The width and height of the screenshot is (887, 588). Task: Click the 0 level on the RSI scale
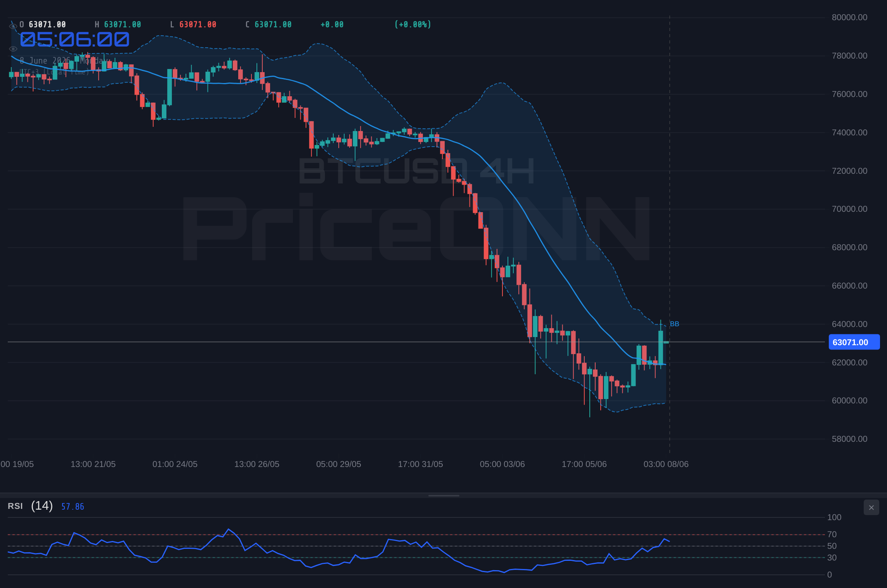coord(830,575)
